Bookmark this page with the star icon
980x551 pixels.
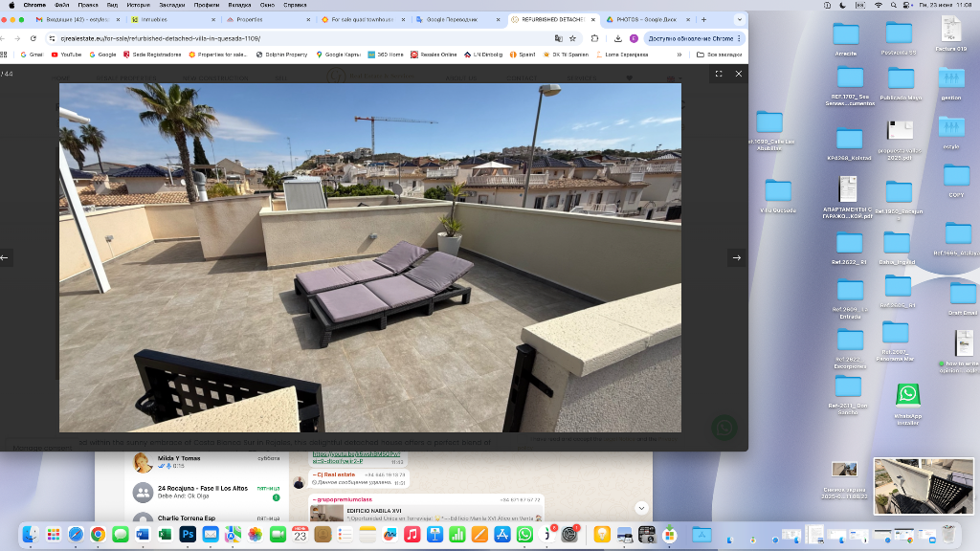point(572,38)
